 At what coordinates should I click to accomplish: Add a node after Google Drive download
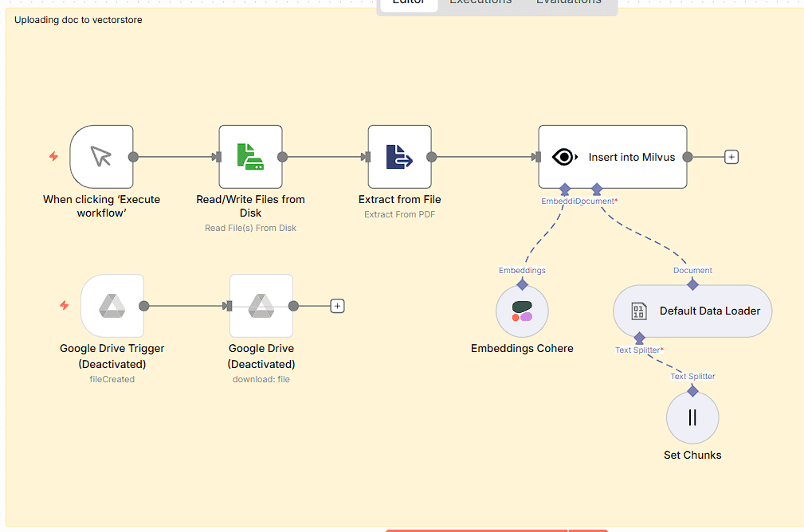click(x=337, y=306)
